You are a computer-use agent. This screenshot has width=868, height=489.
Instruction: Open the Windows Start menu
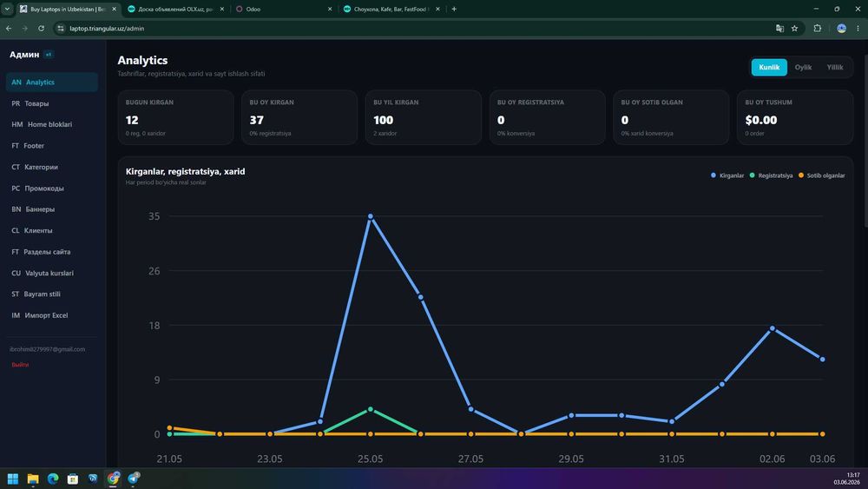(13, 479)
